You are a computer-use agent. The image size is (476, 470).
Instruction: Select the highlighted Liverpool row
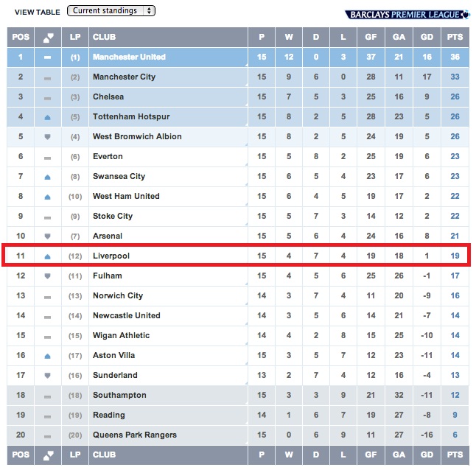[x=237, y=255]
